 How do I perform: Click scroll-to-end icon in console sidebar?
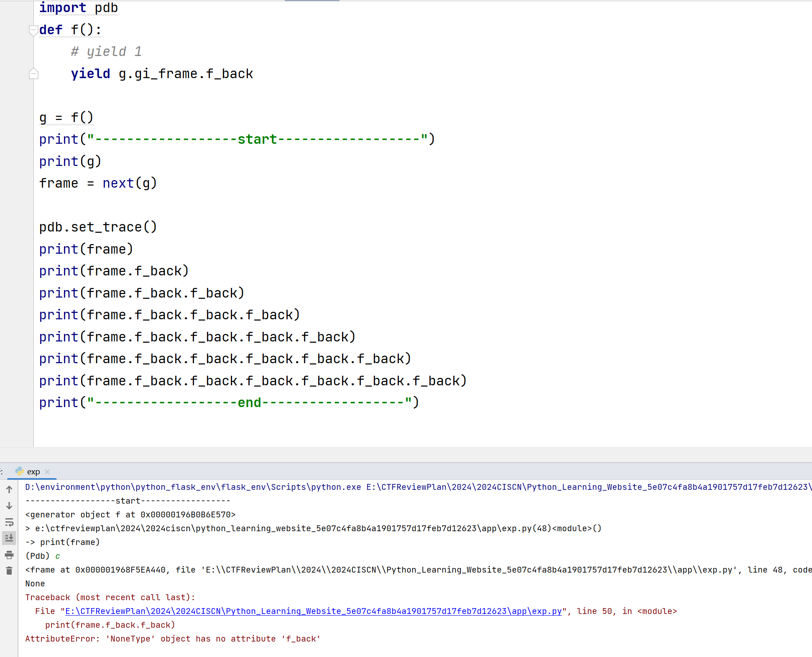pyautogui.click(x=9, y=538)
